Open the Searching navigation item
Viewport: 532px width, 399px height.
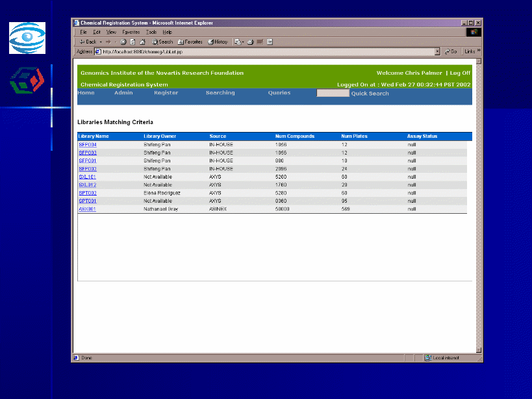coord(220,93)
